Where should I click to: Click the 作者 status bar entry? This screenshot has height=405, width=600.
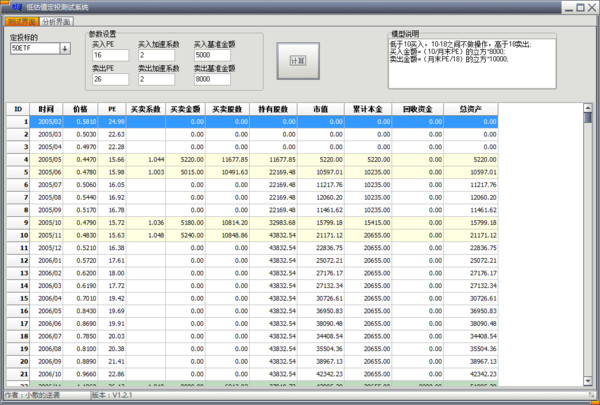coord(32,395)
